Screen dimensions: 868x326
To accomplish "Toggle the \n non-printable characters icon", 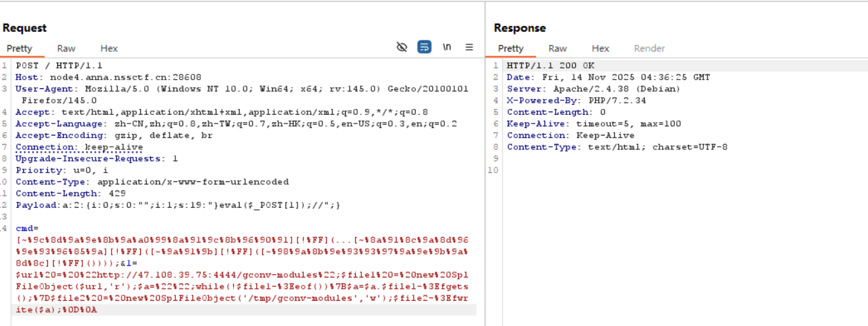I will 447,47.
